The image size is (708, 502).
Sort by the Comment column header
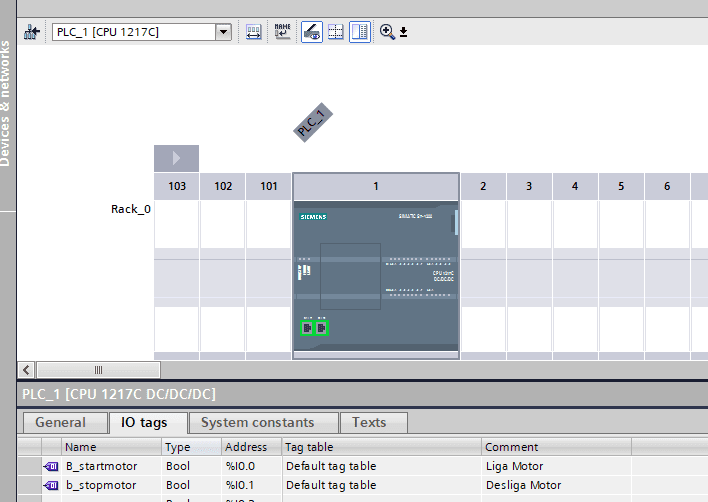tap(556, 447)
